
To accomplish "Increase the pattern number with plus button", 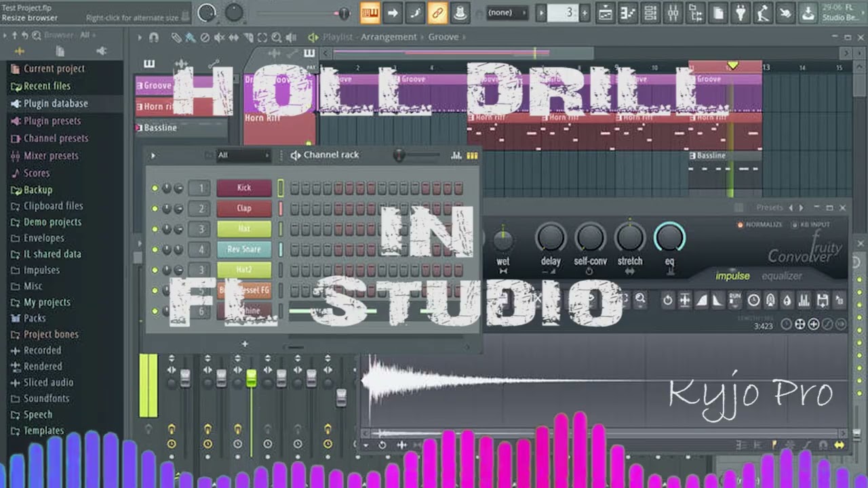I will (585, 12).
